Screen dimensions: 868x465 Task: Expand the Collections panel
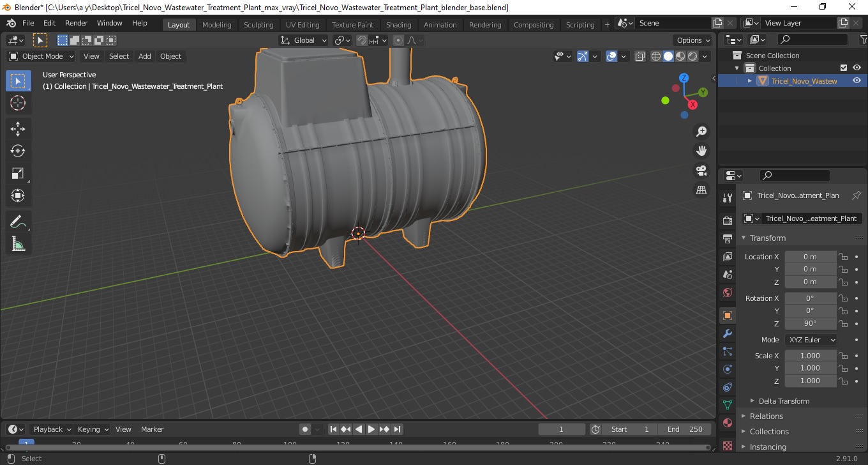[x=769, y=431]
